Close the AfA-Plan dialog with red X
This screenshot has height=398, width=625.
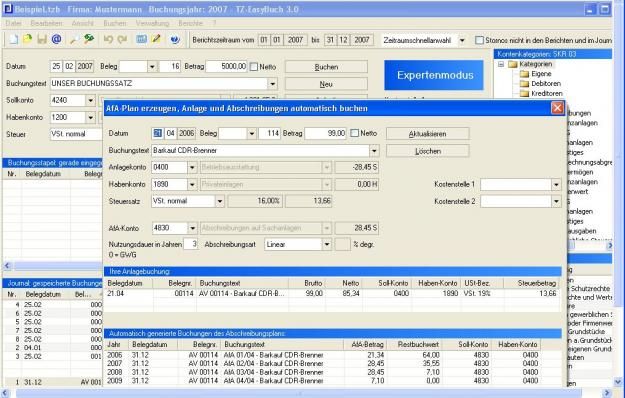[x=557, y=108]
